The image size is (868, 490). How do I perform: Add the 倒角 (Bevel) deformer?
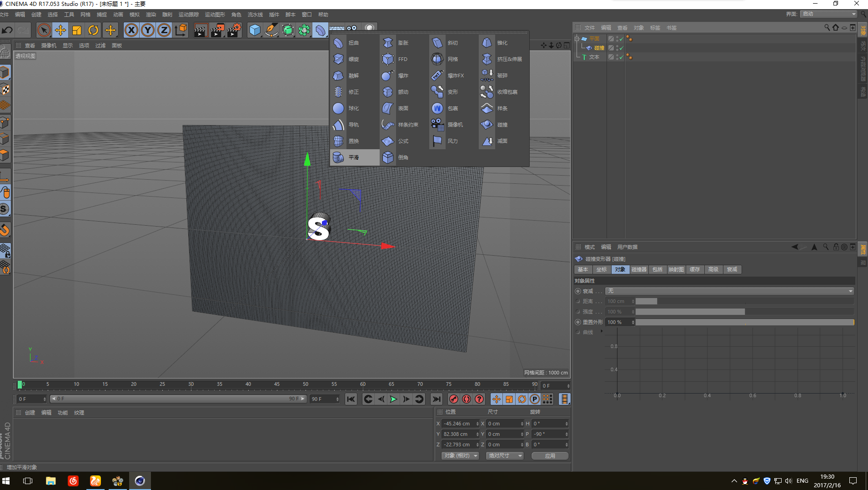click(388, 157)
